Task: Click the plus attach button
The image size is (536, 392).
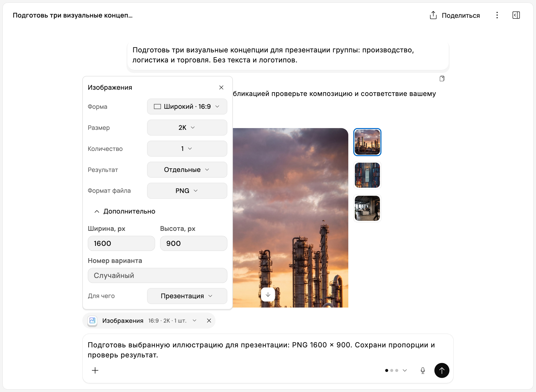Action: click(x=95, y=370)
